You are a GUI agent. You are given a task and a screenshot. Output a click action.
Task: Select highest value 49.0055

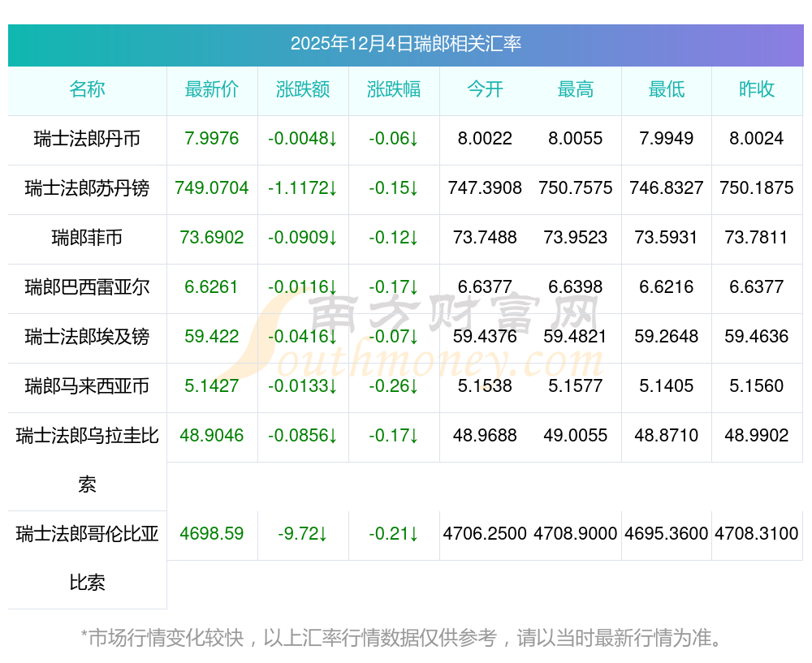[576, 435]
